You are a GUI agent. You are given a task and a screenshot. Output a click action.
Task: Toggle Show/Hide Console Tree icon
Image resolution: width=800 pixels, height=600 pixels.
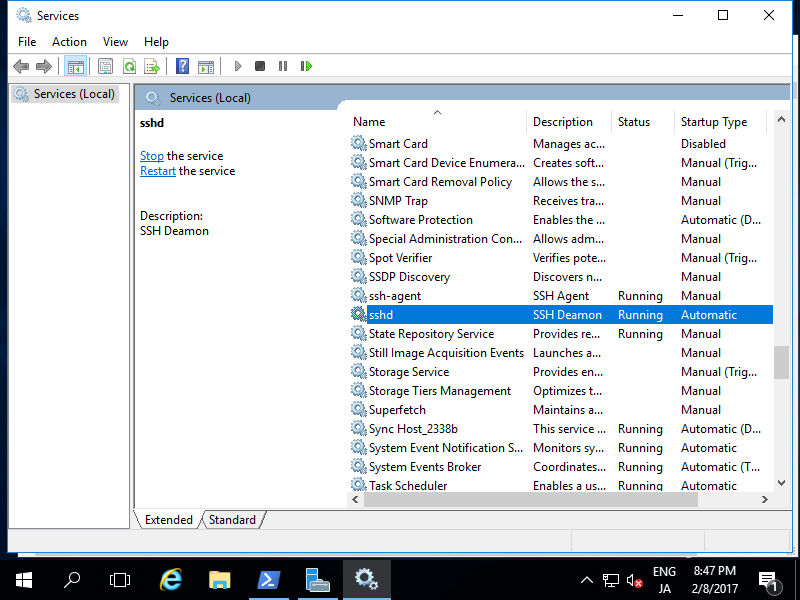76,66
